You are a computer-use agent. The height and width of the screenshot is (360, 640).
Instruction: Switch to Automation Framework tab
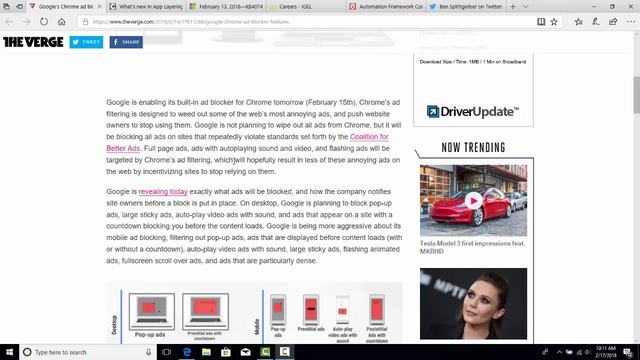(387, 7)
